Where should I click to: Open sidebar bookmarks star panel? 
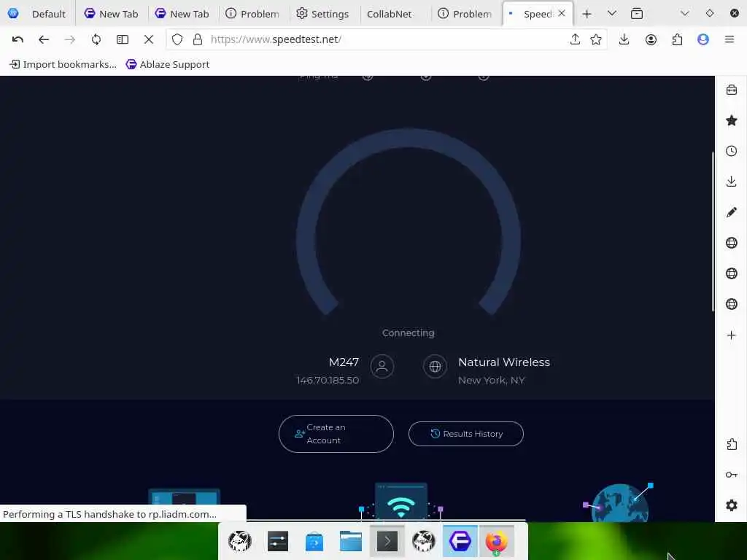point(732,120)
